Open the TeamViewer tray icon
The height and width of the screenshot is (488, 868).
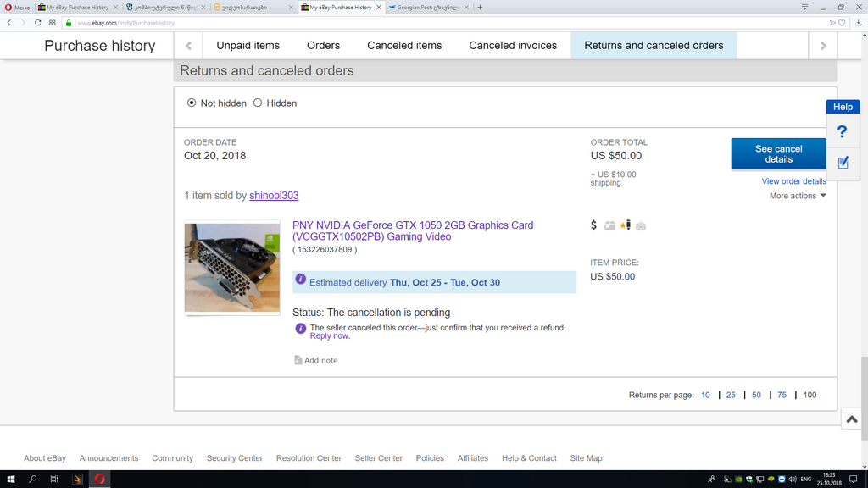pyautogui.click(x=782, y=480)
